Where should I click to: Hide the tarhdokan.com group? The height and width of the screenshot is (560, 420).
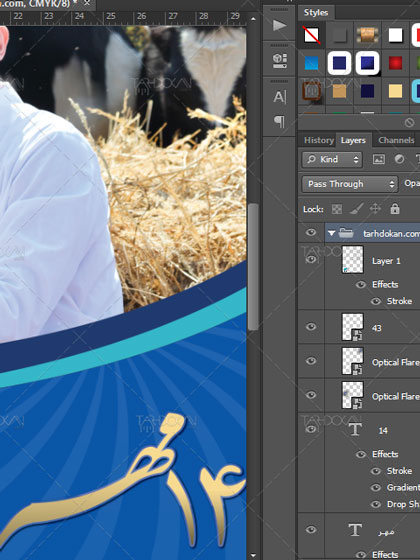point(311,232)
